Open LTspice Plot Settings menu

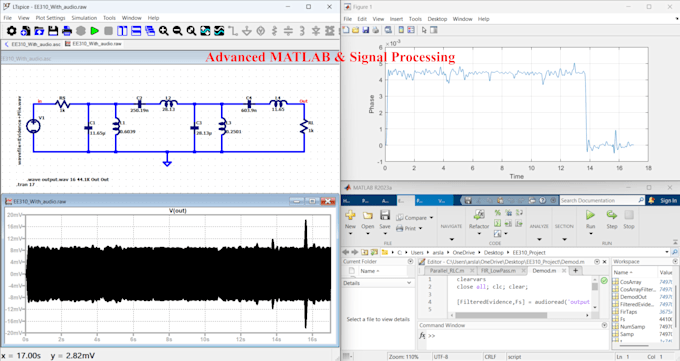[50, 18]
